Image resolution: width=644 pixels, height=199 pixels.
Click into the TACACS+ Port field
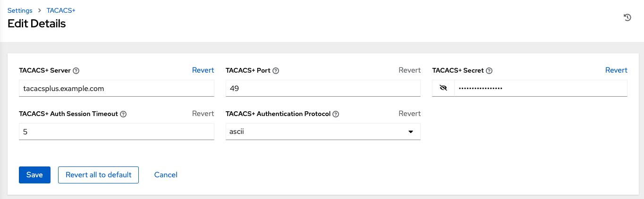[x=323, y=88]
